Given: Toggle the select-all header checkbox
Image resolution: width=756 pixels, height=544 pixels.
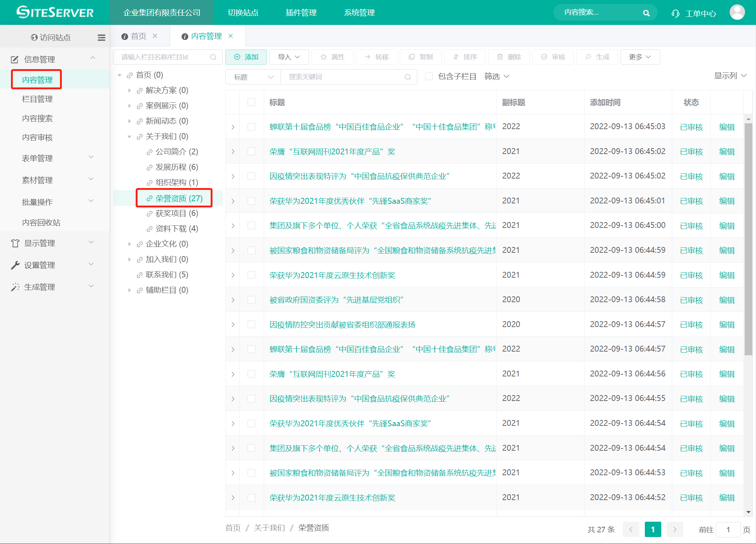Looking at the screenshot, I should click(x=251, y=102).
